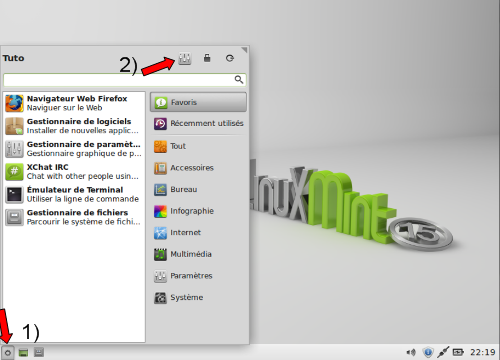This screenshot has width=500, height=360.
Task: Click the menu button in the panel
Action: pos(8,352)
